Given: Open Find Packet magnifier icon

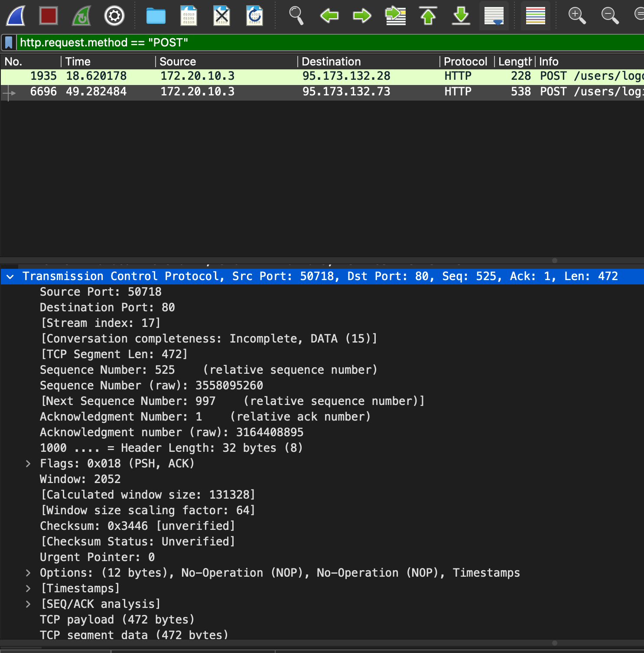Looking at the screenshot, I should [x=296, y=16].
